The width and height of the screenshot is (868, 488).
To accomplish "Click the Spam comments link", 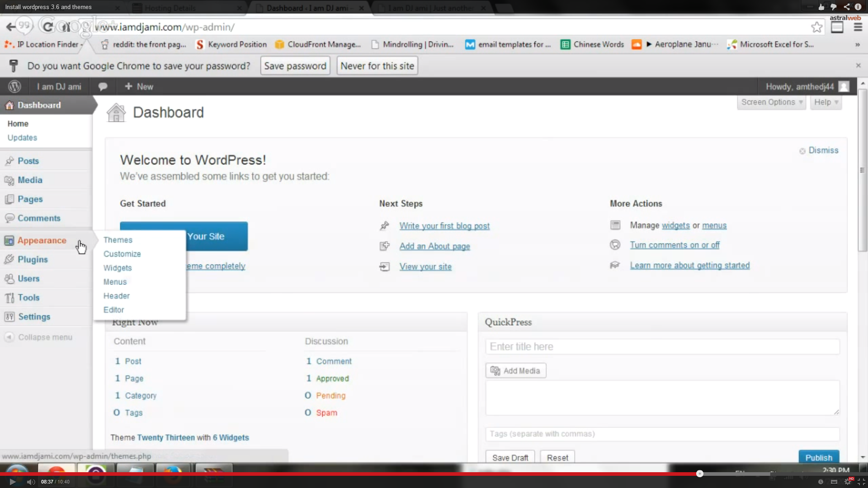I will point(326,413).
